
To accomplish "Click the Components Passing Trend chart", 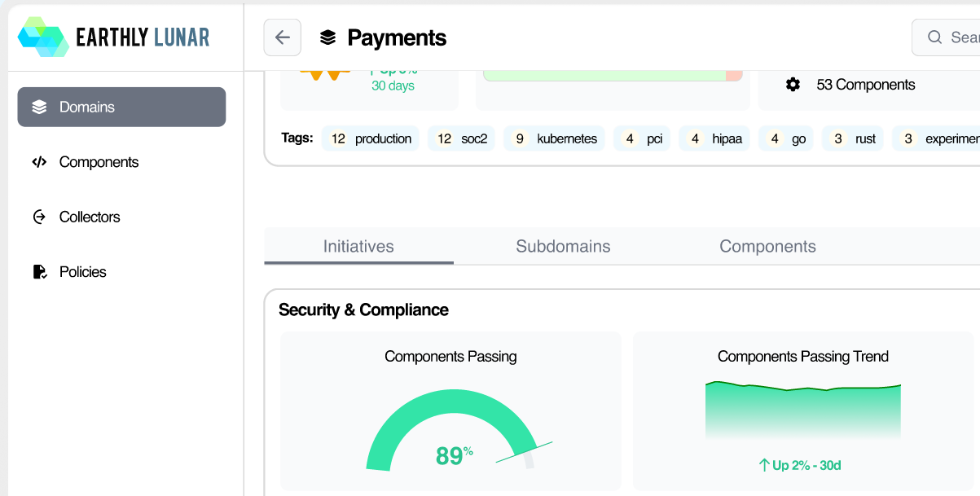I will (x=802, y=409).
